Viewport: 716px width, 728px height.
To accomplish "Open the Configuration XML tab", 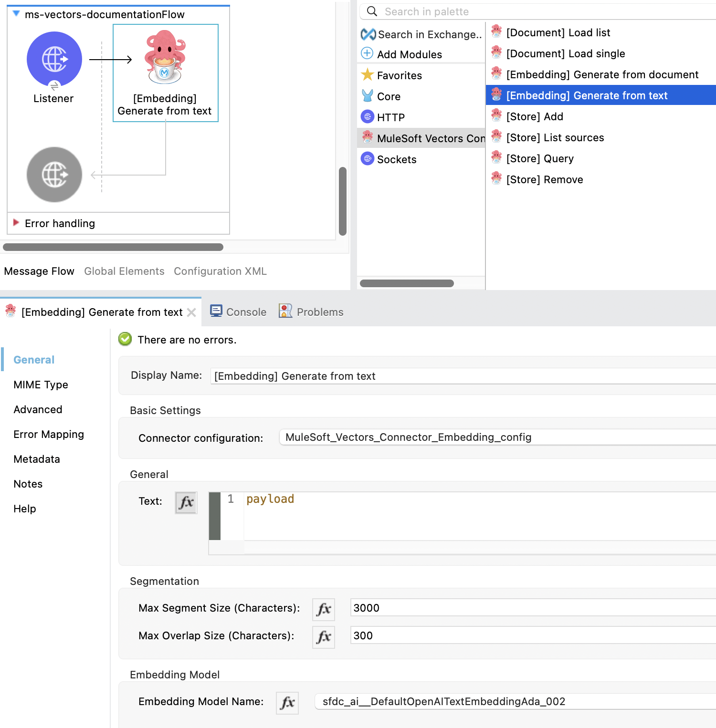I will [220, 271].
